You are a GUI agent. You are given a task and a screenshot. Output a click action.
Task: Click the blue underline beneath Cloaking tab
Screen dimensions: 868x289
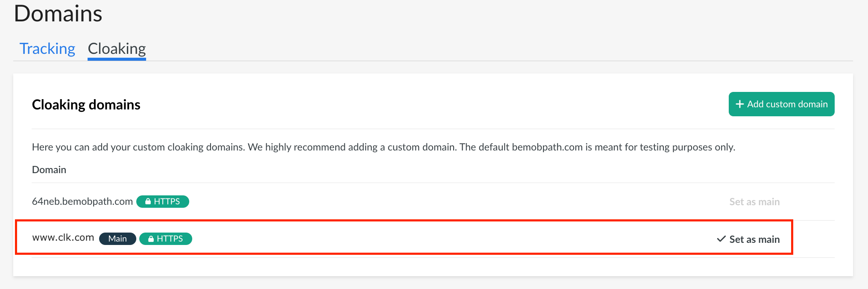click(x=117, y=59)
